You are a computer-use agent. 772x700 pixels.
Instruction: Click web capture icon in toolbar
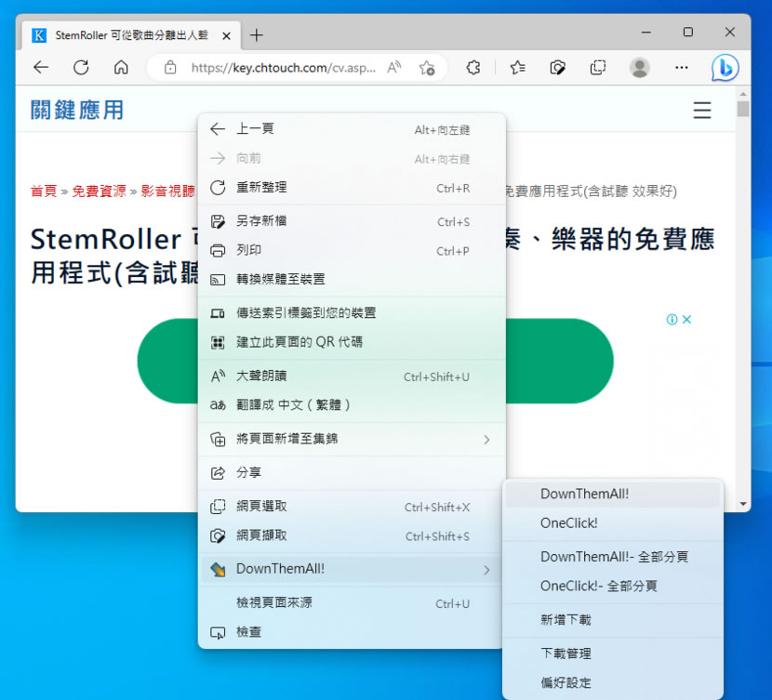point(557,67)
